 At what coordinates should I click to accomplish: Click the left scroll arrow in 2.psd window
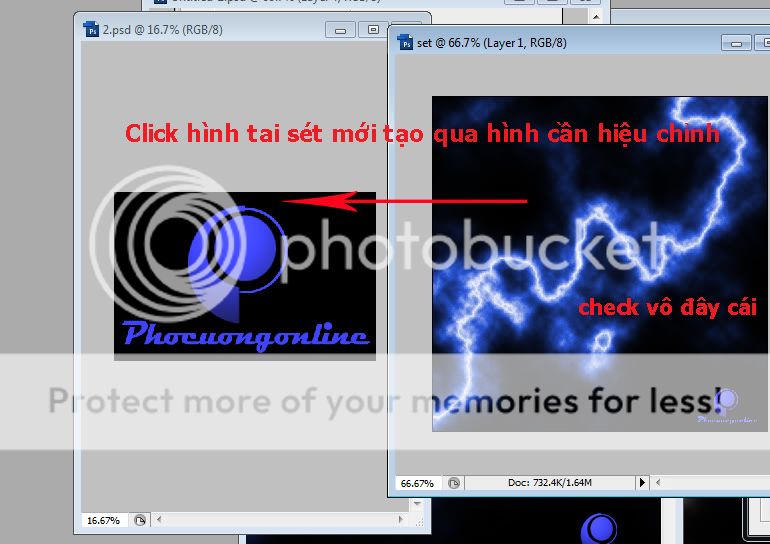tap(159, 519)
